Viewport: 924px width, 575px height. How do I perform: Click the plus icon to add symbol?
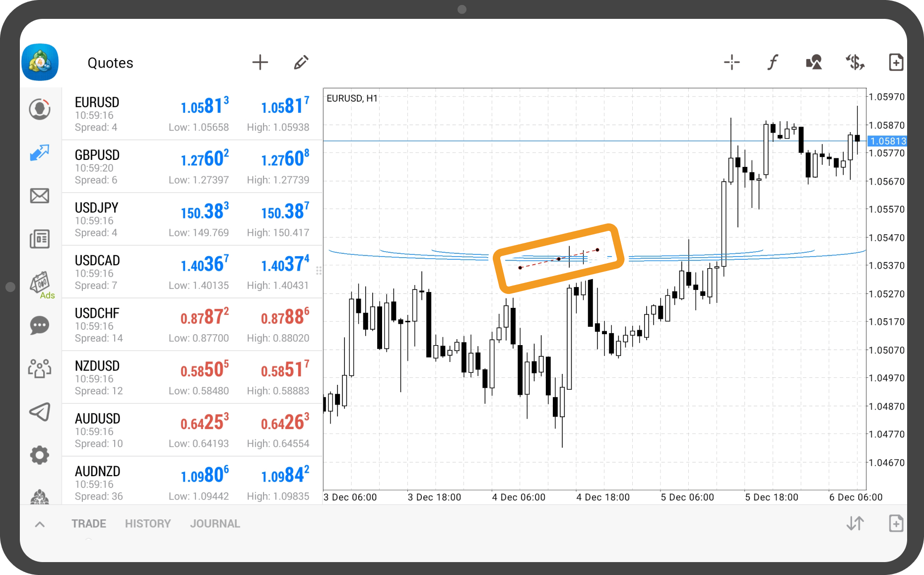(x=260, y=63)
